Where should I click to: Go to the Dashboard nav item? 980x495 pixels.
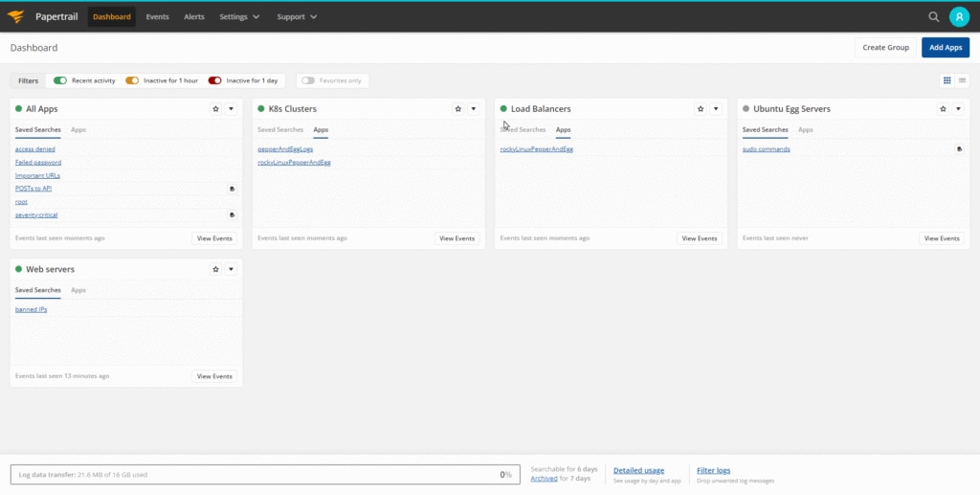[x=112, y=17]
